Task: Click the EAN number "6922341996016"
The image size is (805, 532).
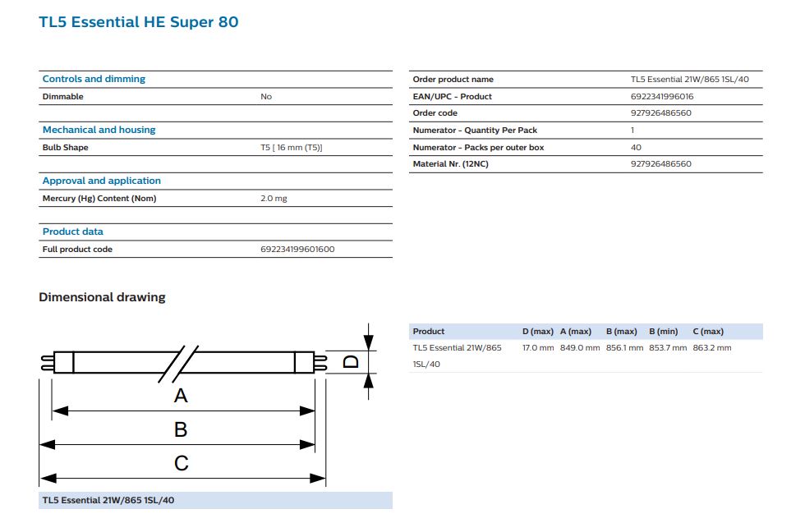Action: [x=662, y=96]
